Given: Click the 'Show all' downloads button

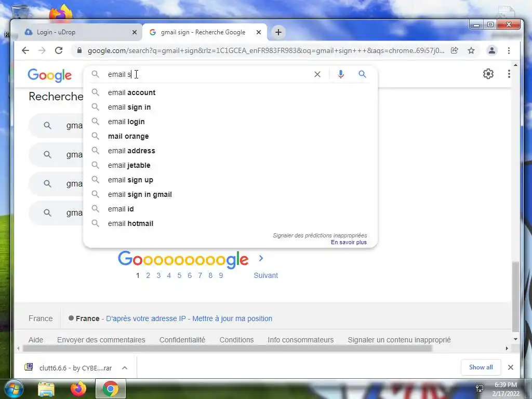Looking at the screenshot, I should click(x=481, y=367).
